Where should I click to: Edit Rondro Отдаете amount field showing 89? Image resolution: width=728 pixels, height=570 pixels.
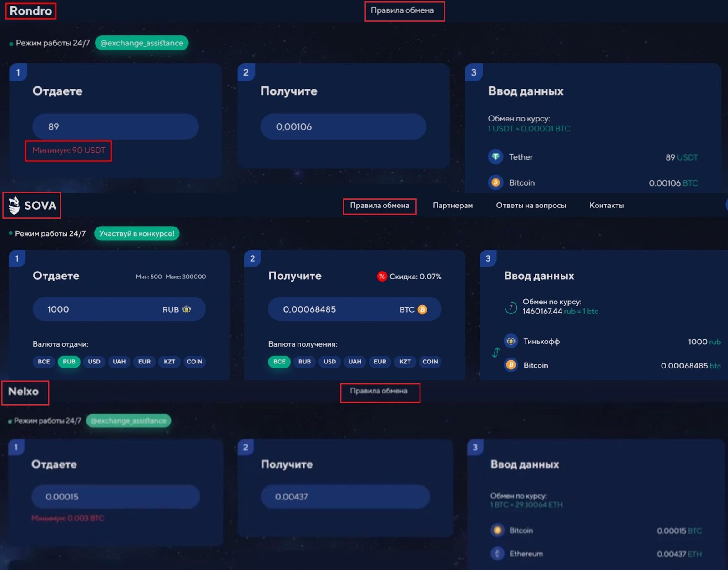(116, 126)
